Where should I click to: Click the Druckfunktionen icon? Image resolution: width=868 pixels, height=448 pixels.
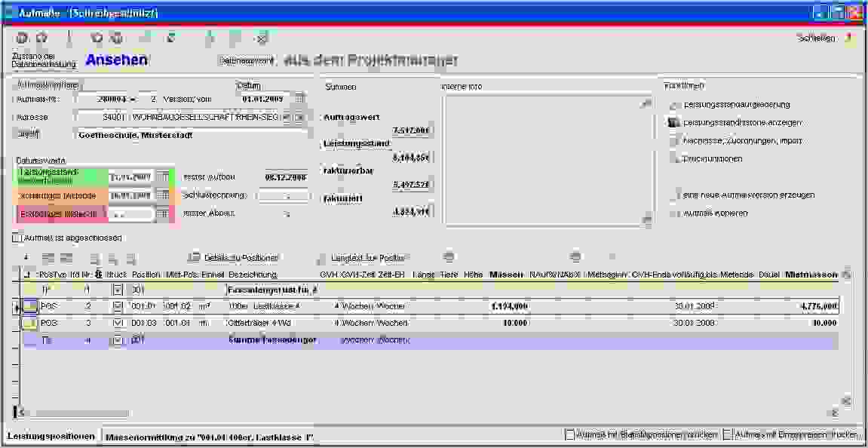(x=673, y=158)
